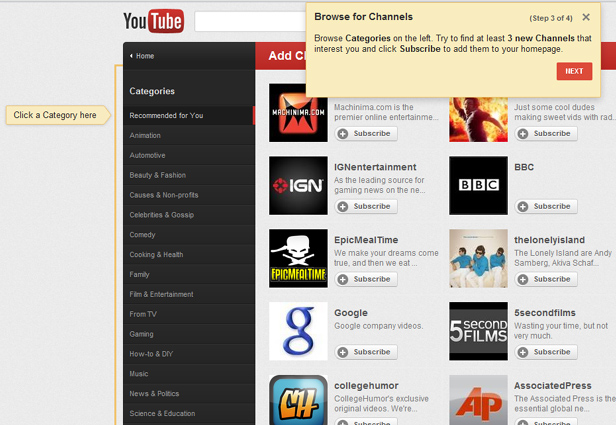Open the Automotive category
The image size is (616, 425).
189,155
